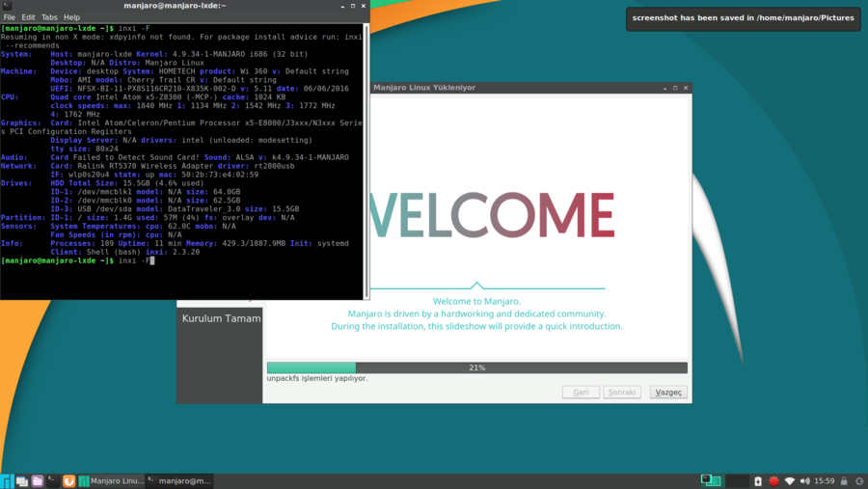Open the battery status tray icon

(x=758, y=481)
